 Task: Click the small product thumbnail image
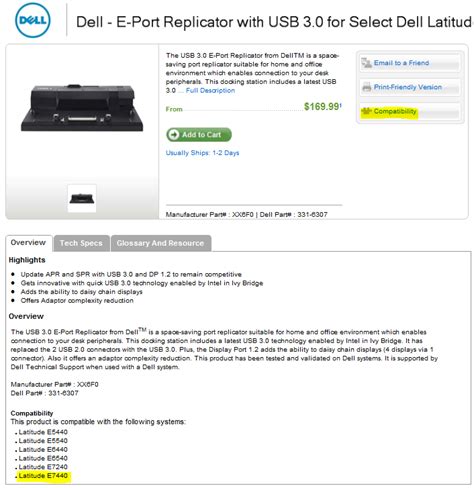[82, 198]
